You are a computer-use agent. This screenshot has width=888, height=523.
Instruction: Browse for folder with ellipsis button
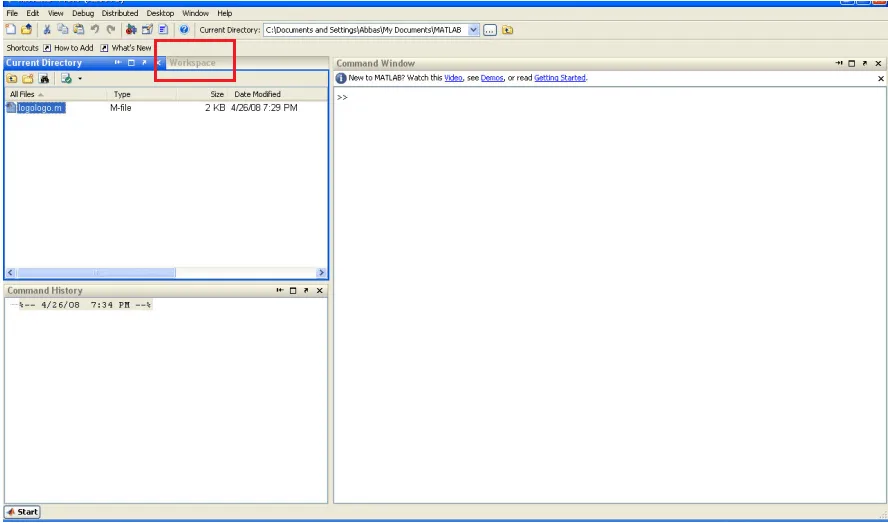click(x=490, y=30)
